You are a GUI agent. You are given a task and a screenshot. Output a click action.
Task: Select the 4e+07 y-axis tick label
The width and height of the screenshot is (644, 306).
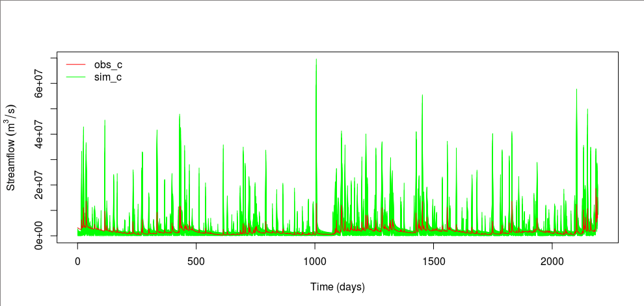(39, 134)
